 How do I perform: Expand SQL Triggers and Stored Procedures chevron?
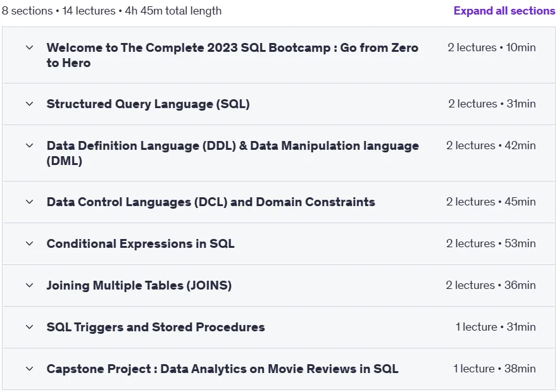(30, 327)
